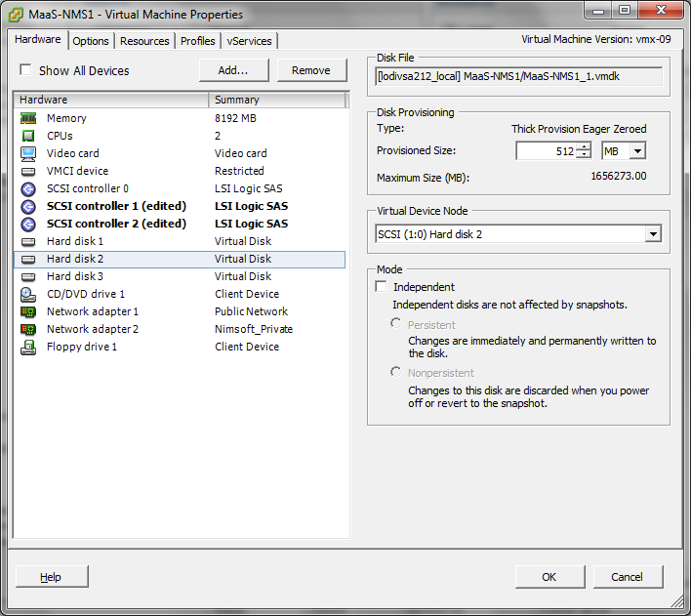
Task: Select the CD/DVD drive 1 row
Action: [x=180, y=294]
